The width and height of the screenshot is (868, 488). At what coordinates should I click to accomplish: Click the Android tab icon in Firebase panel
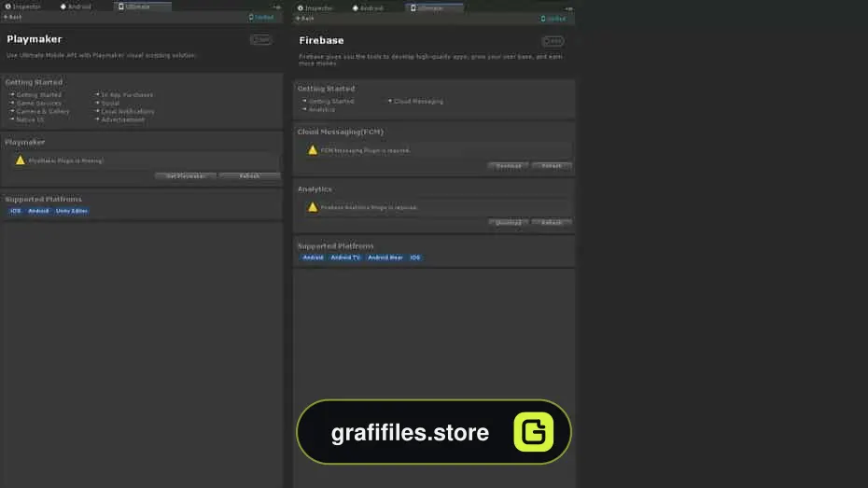[x=356, y=8]
